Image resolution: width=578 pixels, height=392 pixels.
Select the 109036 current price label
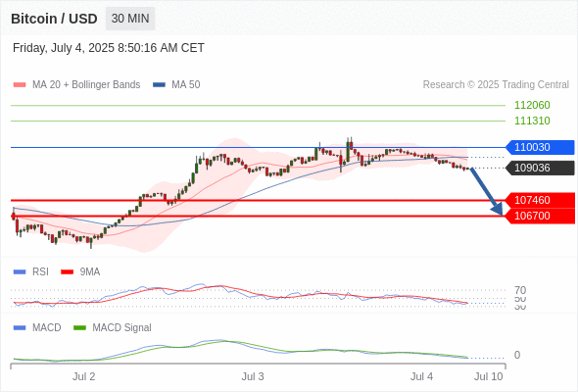click(x=540, y=168)
